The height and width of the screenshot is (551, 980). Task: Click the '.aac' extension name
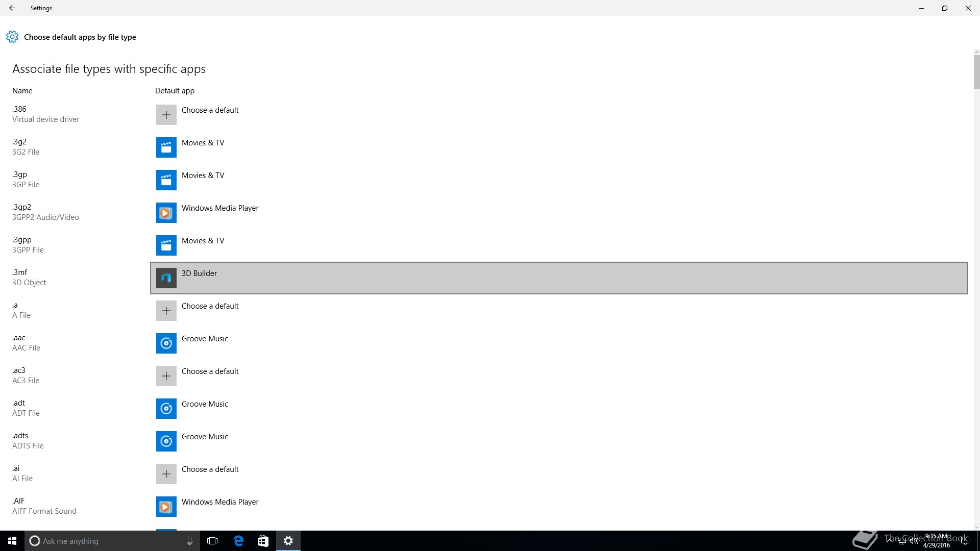pyautogui.click(x=19, y=338)
